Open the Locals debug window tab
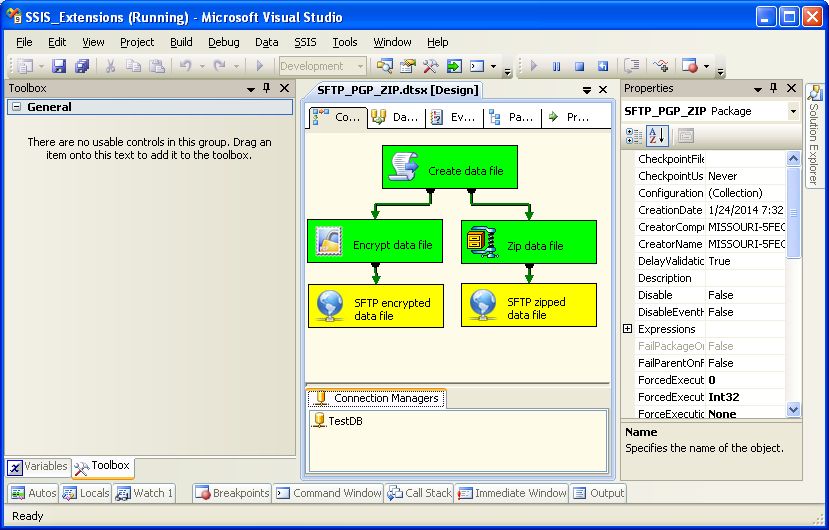Screen dimensions: 829x530 (x=86, y=493)
